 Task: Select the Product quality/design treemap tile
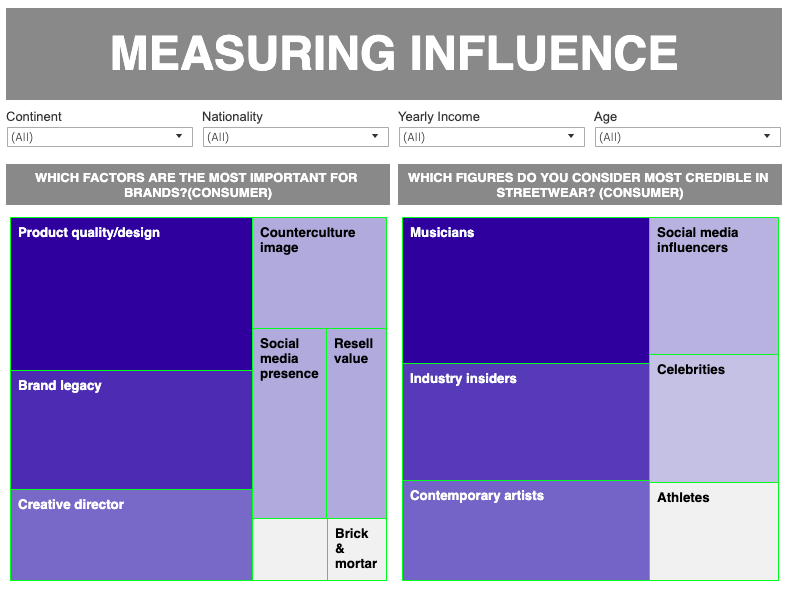tap(131, 295)
